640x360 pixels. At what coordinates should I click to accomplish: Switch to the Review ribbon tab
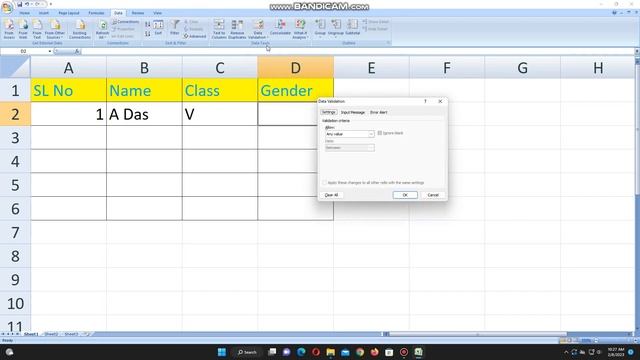pos(138,13)
